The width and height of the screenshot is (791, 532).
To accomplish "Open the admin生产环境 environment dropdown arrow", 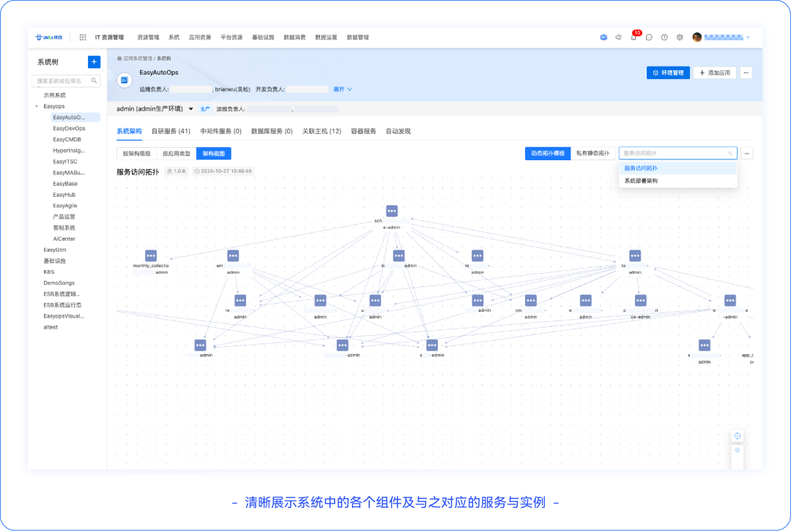I will 190,109.
